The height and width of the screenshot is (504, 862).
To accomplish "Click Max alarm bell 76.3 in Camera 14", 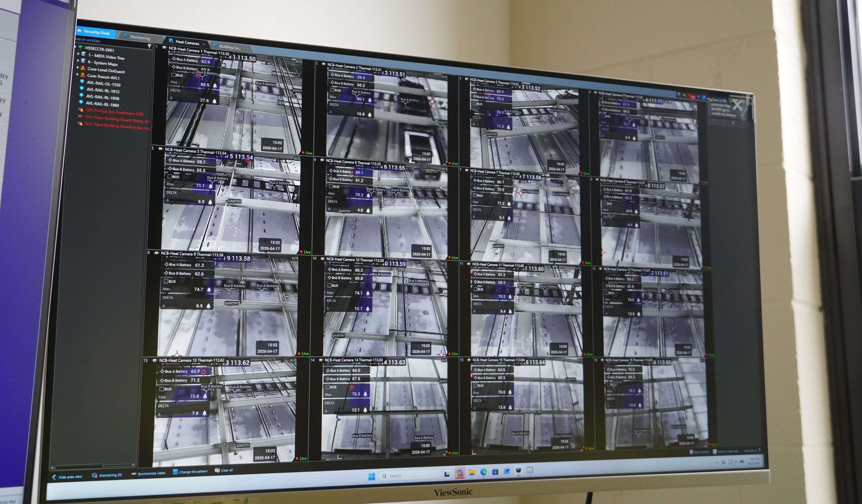I will click(x=365, y=394).
